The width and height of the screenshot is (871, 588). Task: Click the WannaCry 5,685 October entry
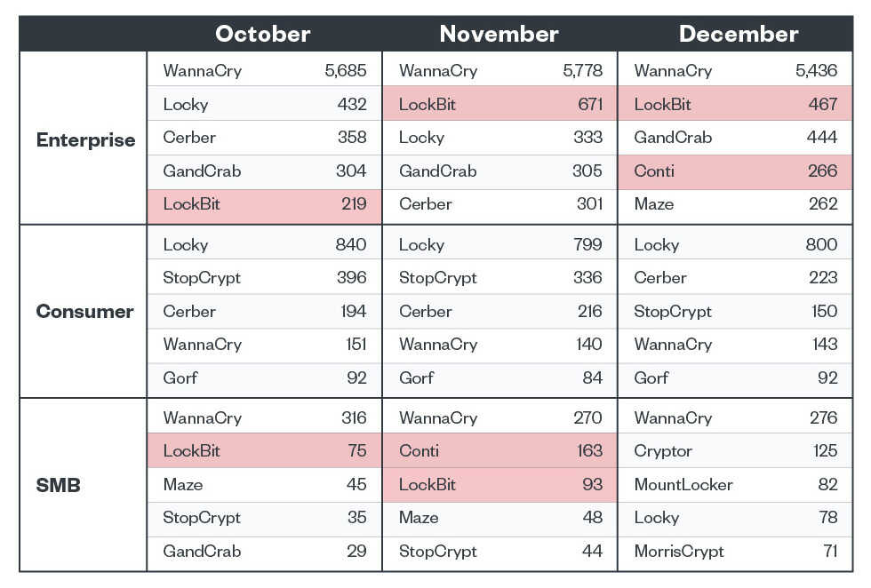[x=264, y=71]
